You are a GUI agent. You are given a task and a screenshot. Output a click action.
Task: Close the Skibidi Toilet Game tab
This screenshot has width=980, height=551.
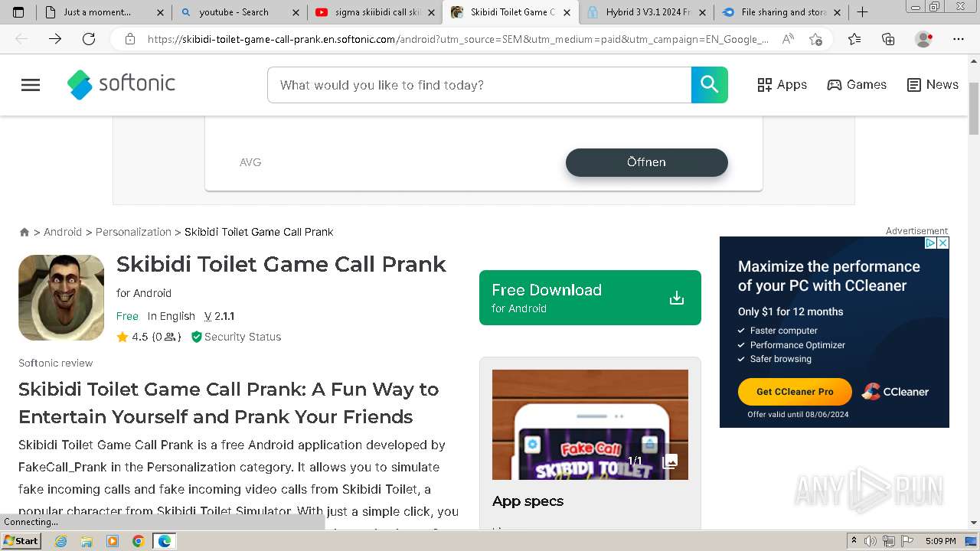pyautogui.click(x=567, y=12)
